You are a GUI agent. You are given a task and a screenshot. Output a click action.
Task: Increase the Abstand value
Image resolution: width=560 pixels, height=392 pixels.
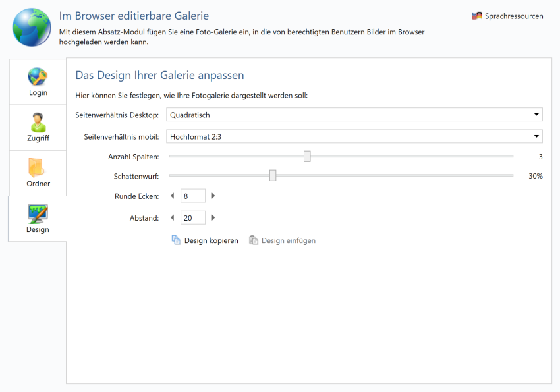[213, 218]
